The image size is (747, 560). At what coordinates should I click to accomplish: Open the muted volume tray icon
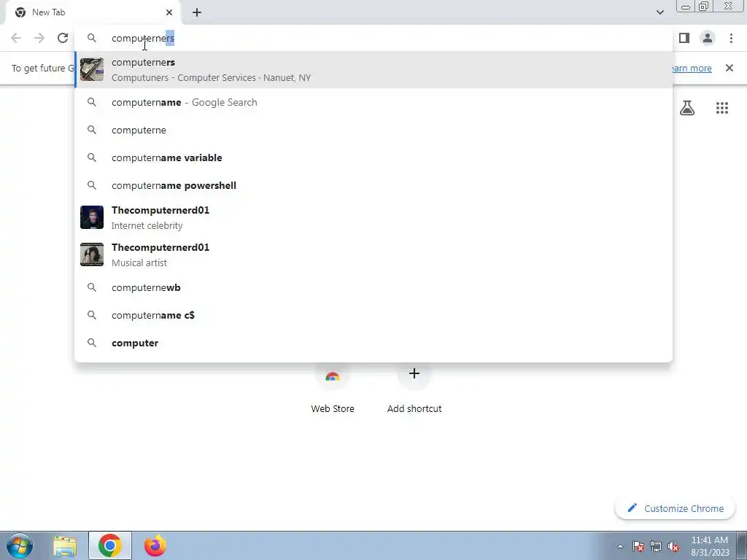click(673, 546)
